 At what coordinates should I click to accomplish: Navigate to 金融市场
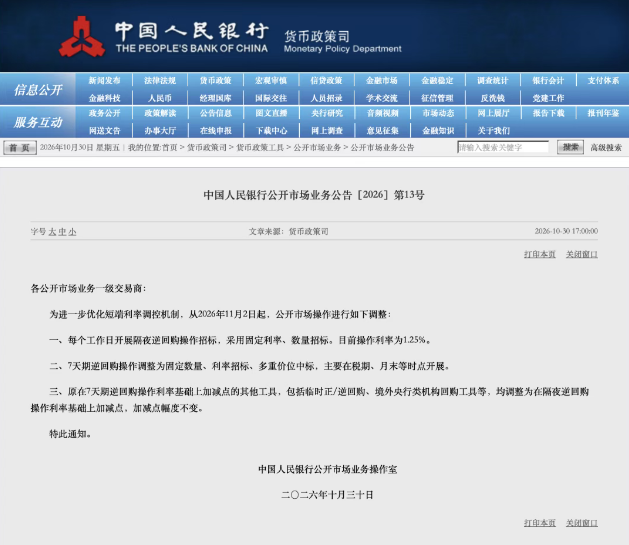coord(381,81)
